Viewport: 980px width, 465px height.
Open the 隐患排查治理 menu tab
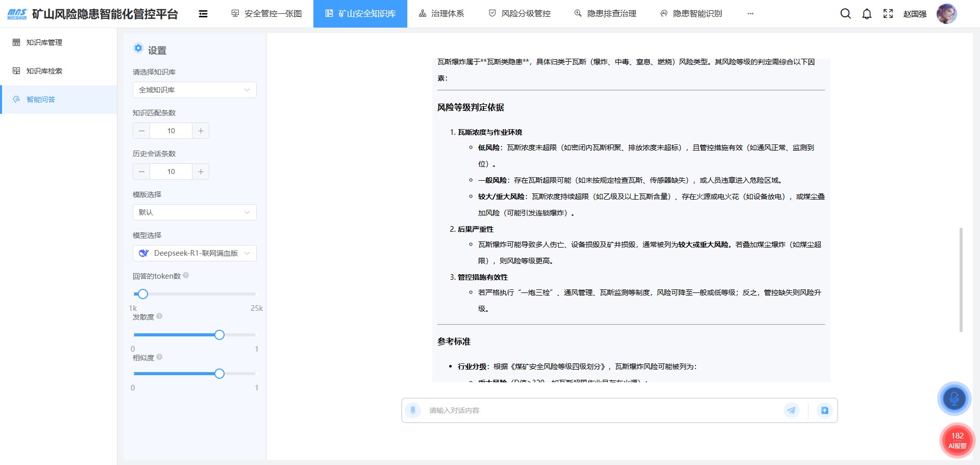pyautogui.click(x=605, y=14)
